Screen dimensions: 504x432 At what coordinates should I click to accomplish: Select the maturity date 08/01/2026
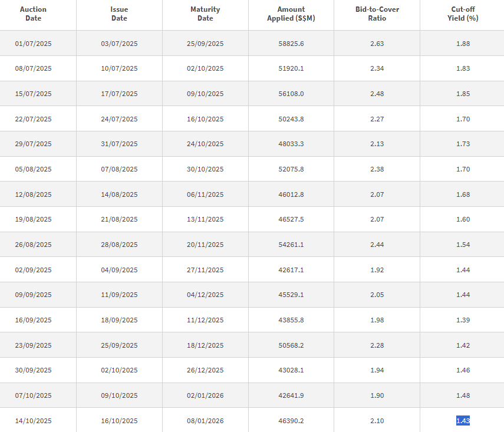pos(205,421)
